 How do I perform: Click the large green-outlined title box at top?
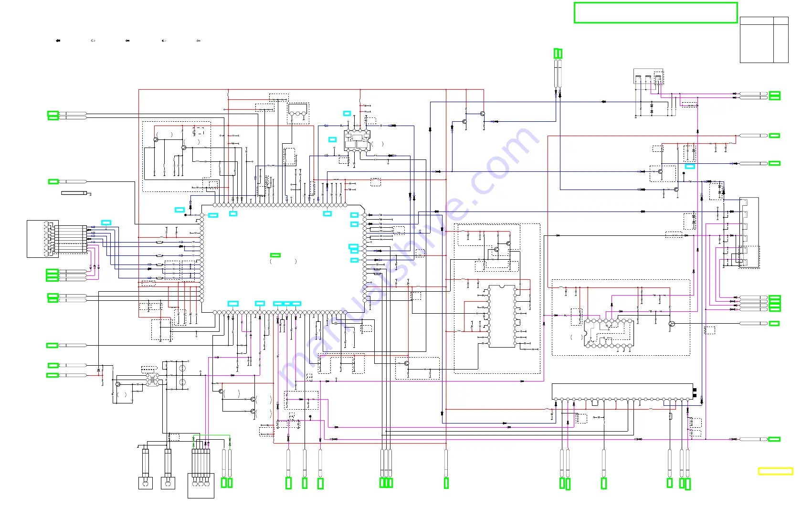(x=655, y=12)
